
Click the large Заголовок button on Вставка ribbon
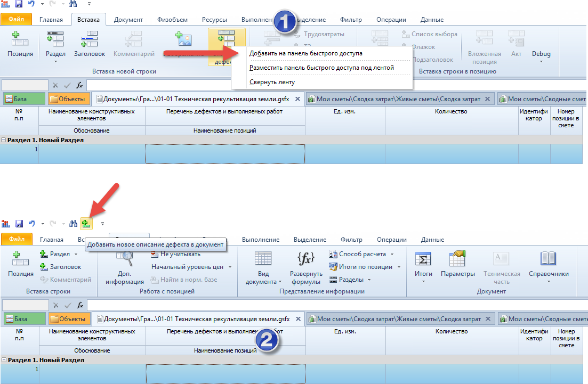point(90,44)
